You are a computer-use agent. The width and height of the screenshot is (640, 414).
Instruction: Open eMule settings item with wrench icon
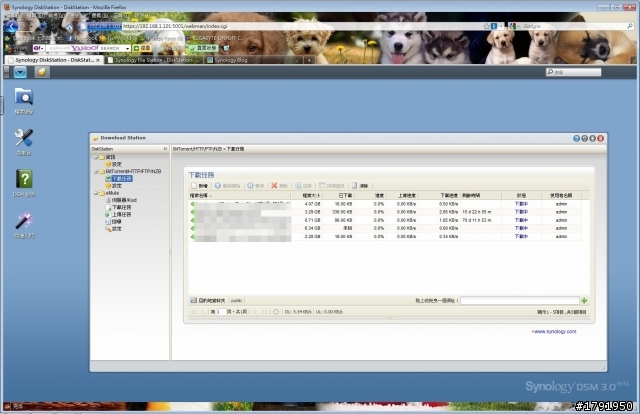tap(113, 229)
